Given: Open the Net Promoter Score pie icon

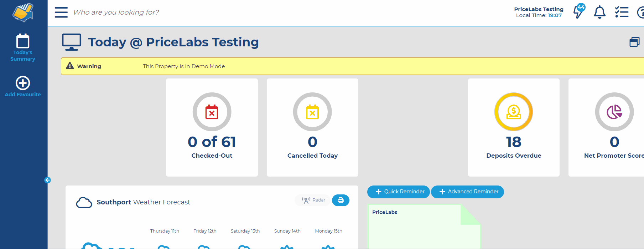Looking at the screenshot, I should (614, 112).
